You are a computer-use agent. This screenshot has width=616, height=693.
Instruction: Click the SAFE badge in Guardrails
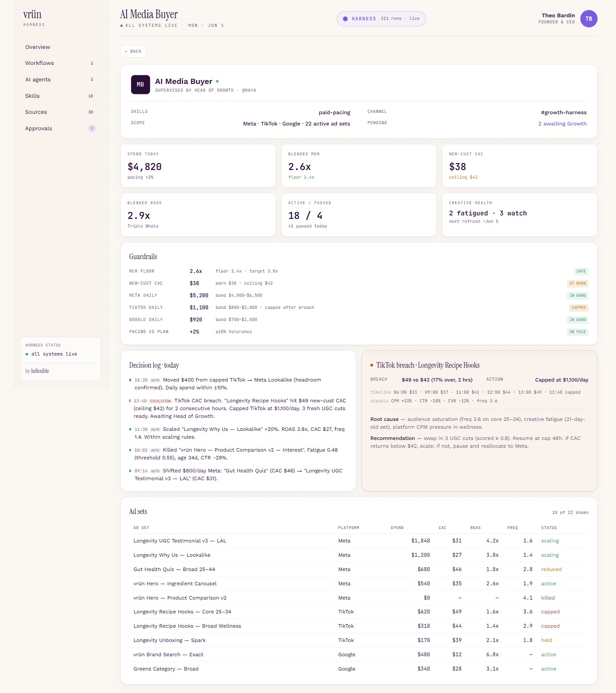click(x=581, y=271)
